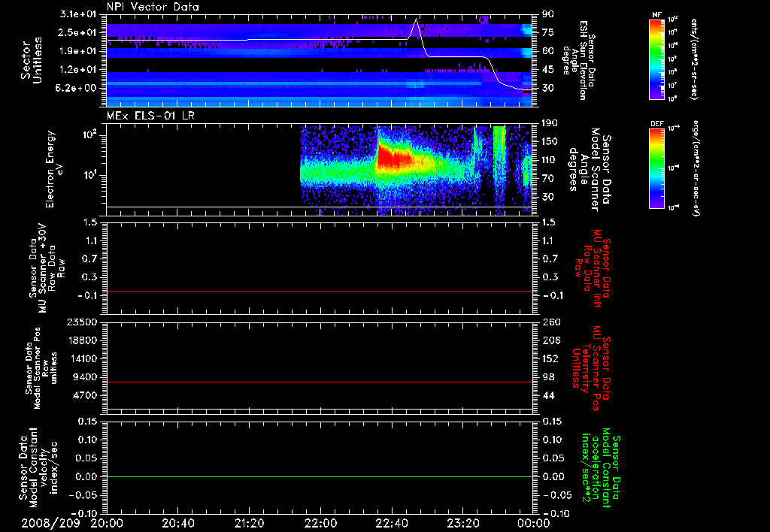Click the green zero line in velocity panel
This screenshot has width=770, height=532.
320,476
